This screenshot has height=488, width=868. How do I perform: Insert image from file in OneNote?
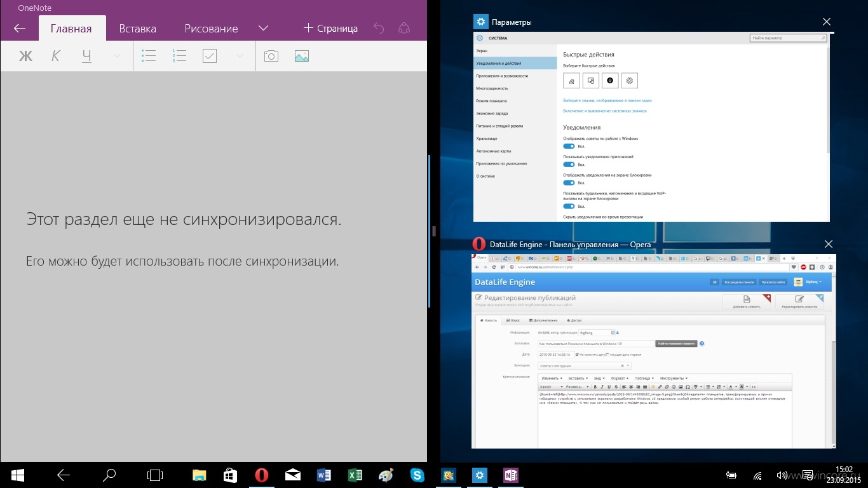click(x=302, y=56)
